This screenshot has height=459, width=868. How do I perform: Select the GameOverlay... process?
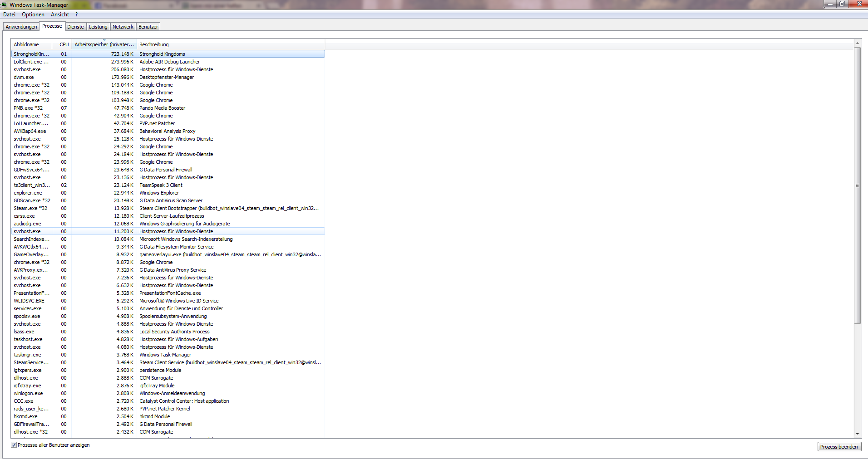168,254
